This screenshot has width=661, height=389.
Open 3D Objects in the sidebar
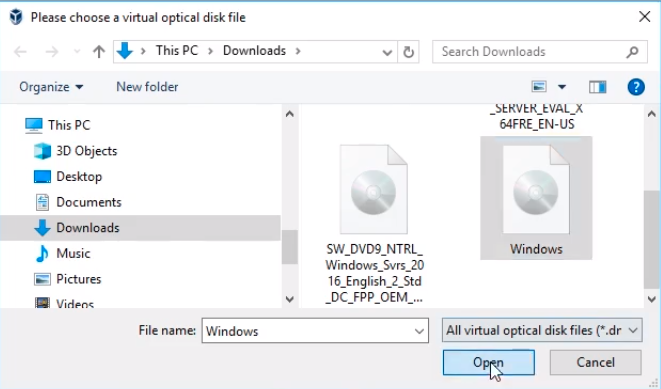tap(87, 151)
